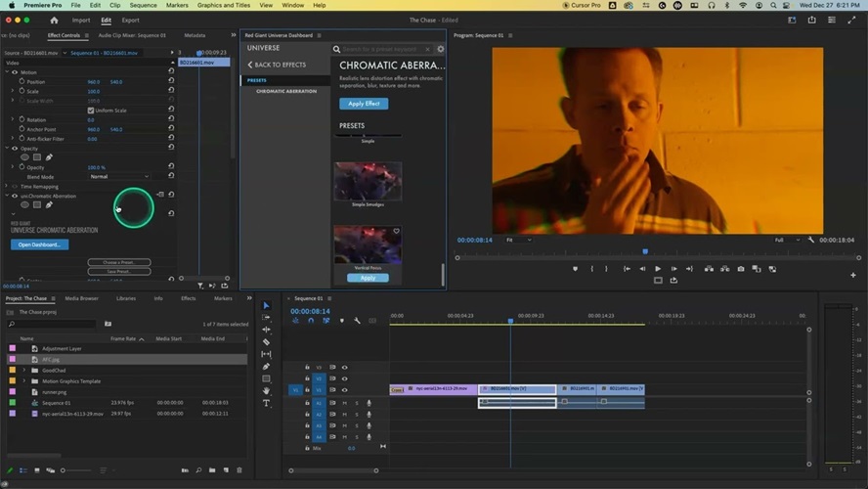Select the Selection tool arrow
The image size is (868, 489).
[x=266, y=306]
